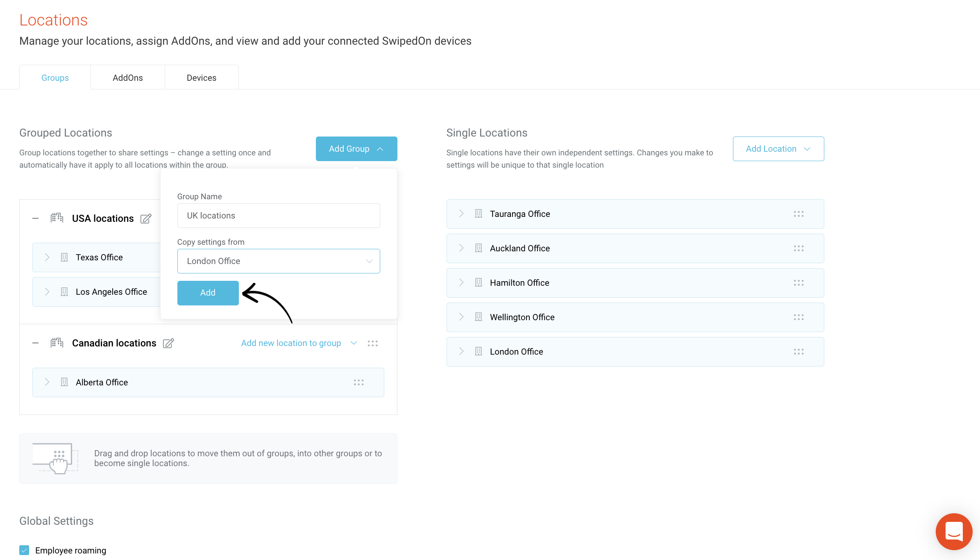This screenshot has height=560, width=980.
Task: Open the Copy settings from dropdown
Action: pyautogui.click(x=279, y=261)
